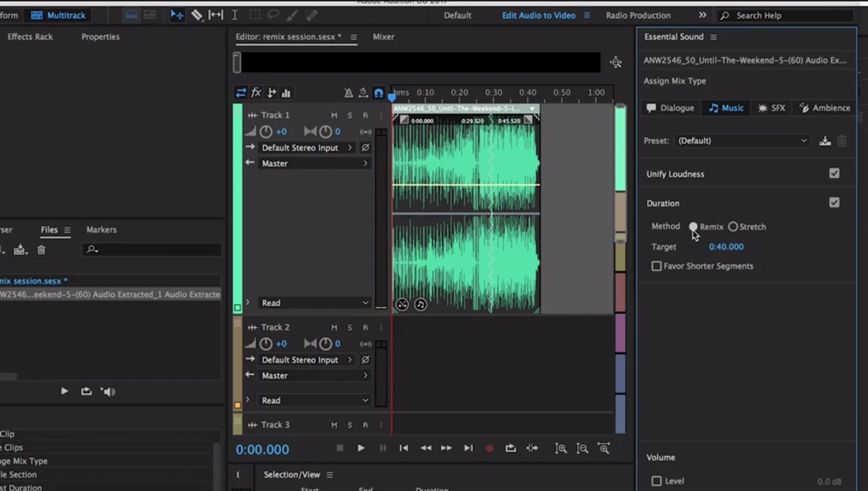Viewport: 868px width, 491px height.
Task: Toggle Track 1 polarity reverse icon
Action: [366, 148]
